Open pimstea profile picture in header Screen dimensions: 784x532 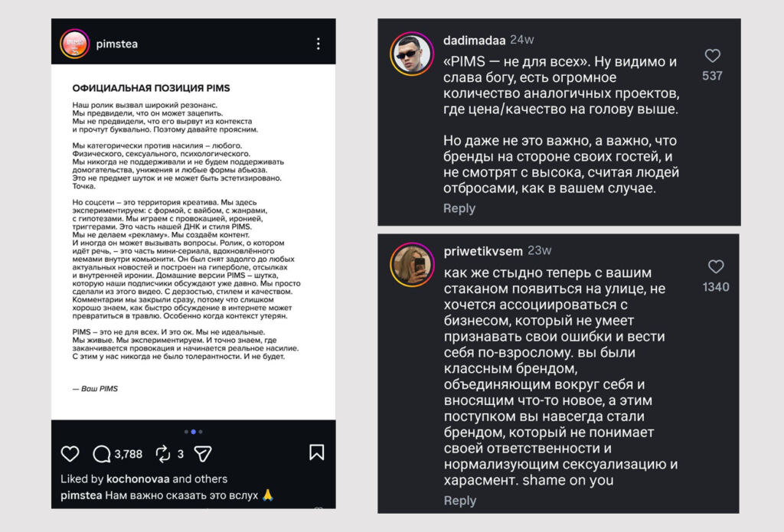[x=73, y=44]
